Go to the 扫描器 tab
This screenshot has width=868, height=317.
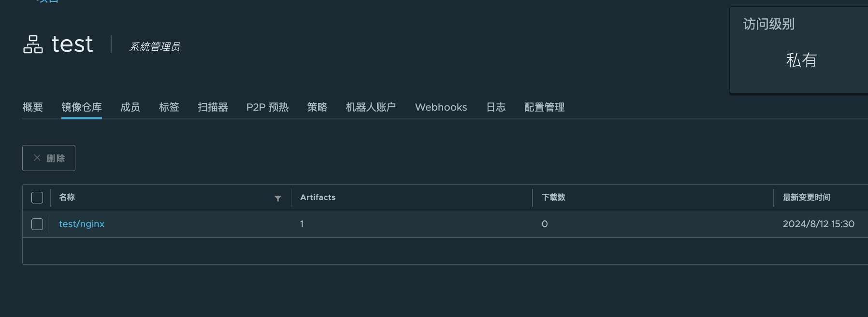213,107
